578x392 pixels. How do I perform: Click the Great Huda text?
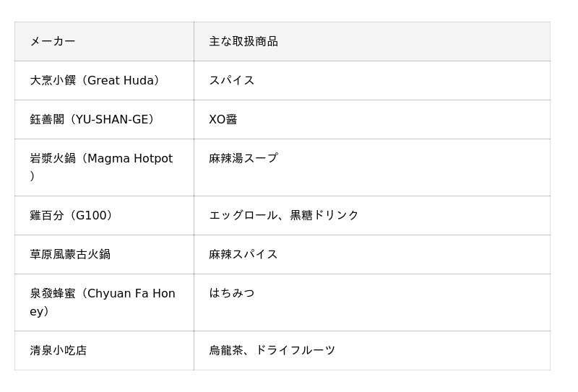(x=120, y=80)
